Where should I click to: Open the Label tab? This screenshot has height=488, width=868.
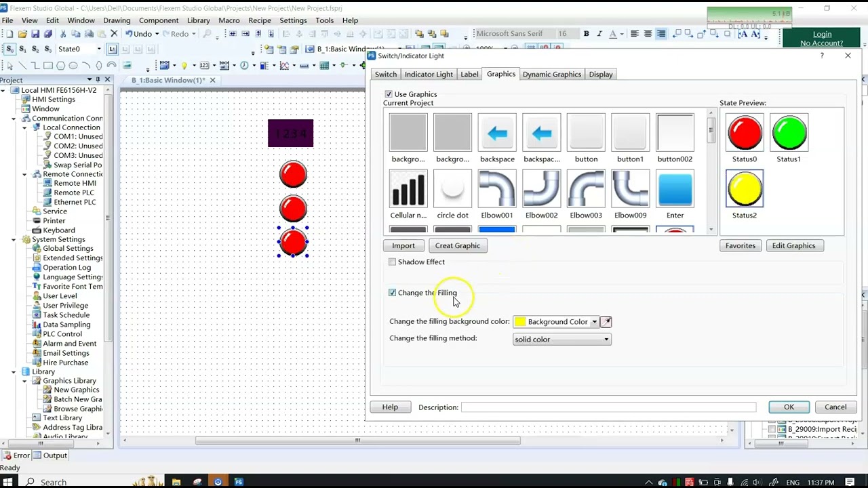469,75
